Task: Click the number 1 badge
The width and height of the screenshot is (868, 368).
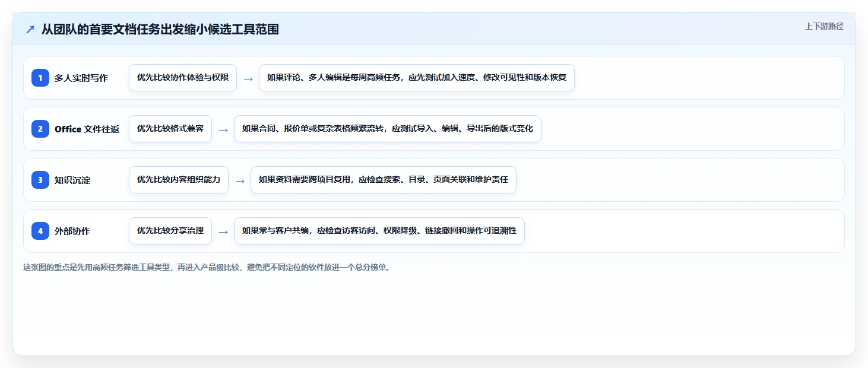Action: (x=40, y=78)
